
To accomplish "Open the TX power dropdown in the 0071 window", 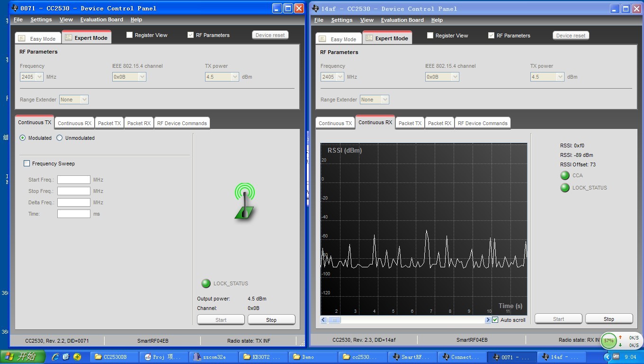I will pos(222,77).
